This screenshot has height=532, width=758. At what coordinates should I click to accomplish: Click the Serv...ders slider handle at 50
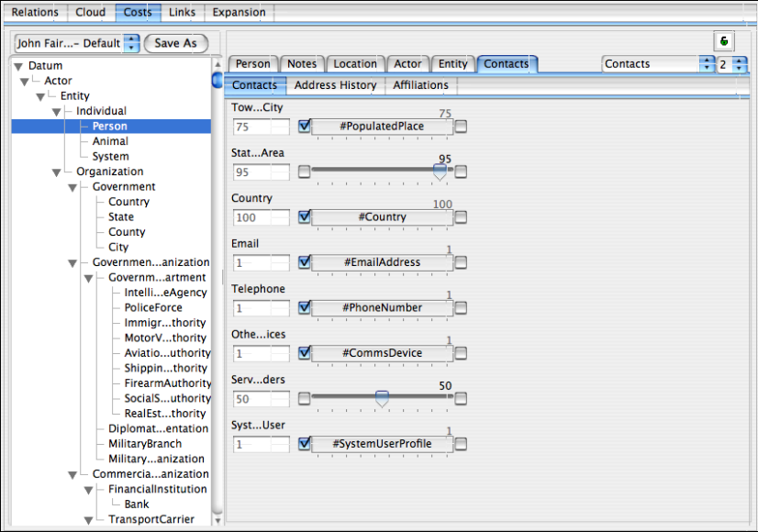pyautogui.click(x=382, y=399)
